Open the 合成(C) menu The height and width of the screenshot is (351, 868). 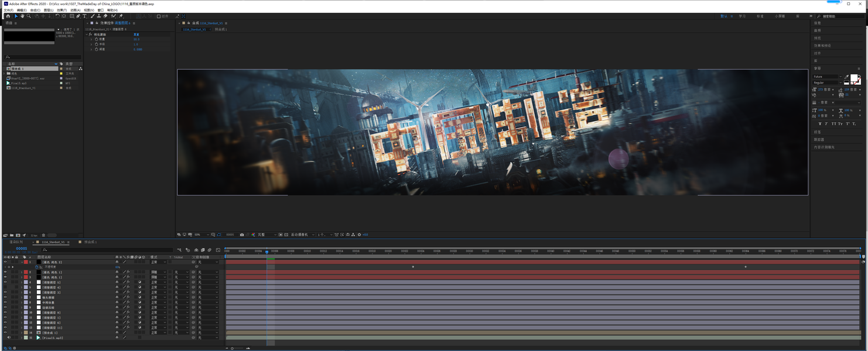35,10
